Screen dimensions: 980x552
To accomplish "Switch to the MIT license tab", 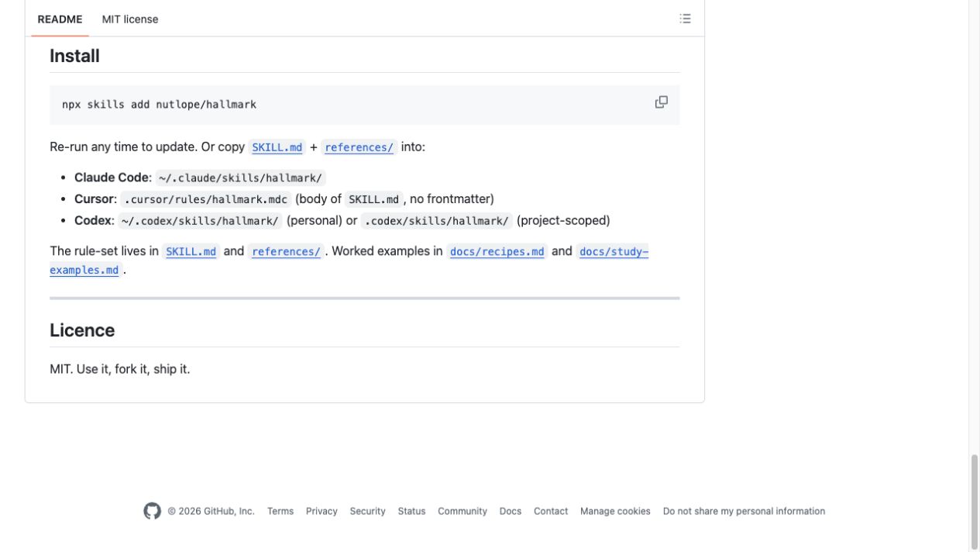I will pyautogui.click(x=130, y=19).
